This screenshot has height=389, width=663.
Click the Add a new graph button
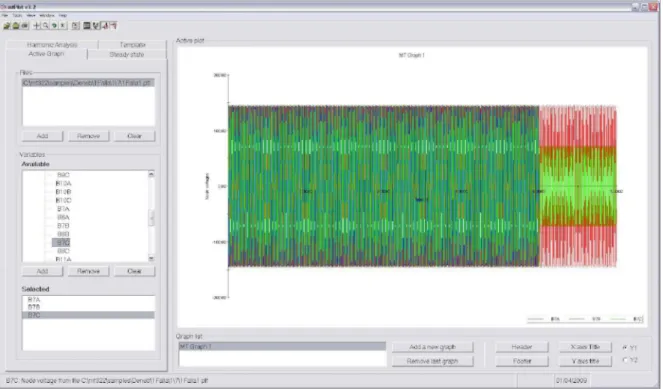tap(433, 347)
